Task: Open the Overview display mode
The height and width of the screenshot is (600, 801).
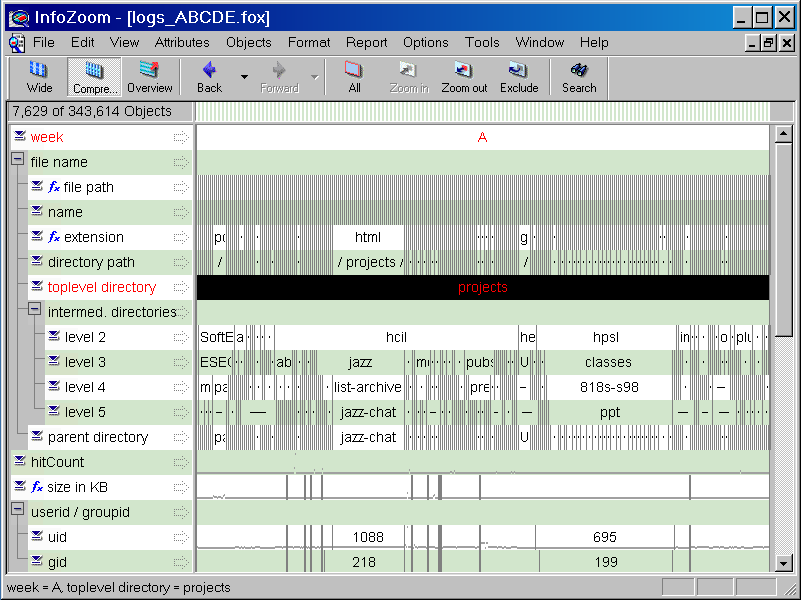Action: coord(149,77)
